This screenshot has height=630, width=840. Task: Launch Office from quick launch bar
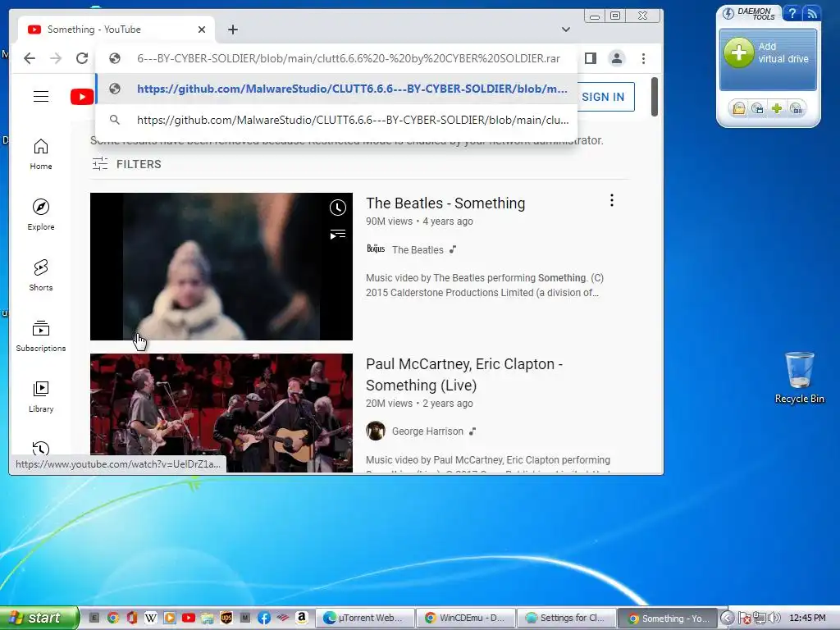[132, 618]
